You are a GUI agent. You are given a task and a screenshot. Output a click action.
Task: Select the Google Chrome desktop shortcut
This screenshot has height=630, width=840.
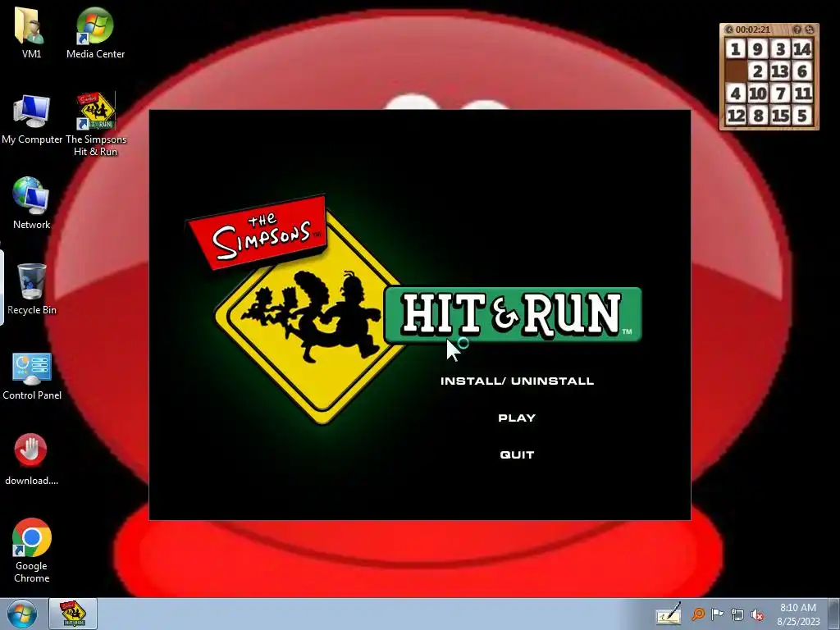[x=32, y=550]
